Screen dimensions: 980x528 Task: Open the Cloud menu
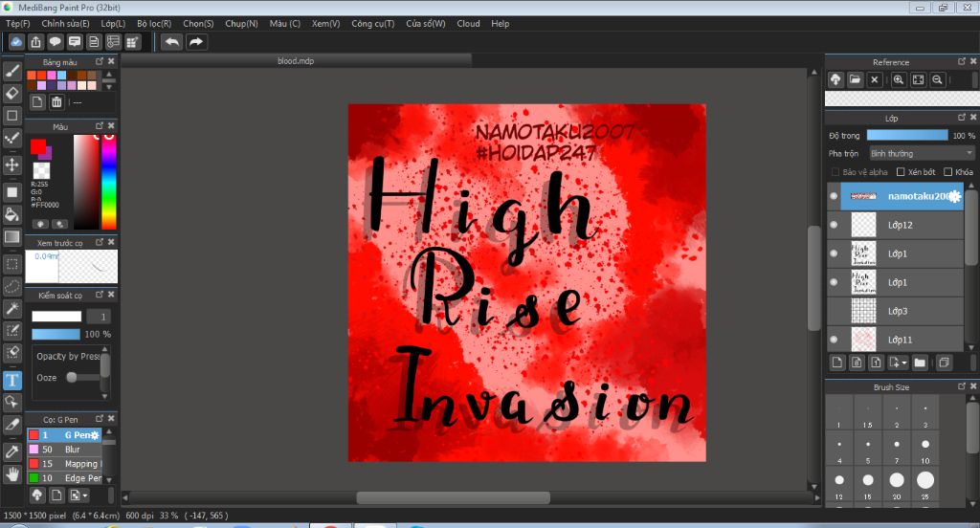coord(468,23)
